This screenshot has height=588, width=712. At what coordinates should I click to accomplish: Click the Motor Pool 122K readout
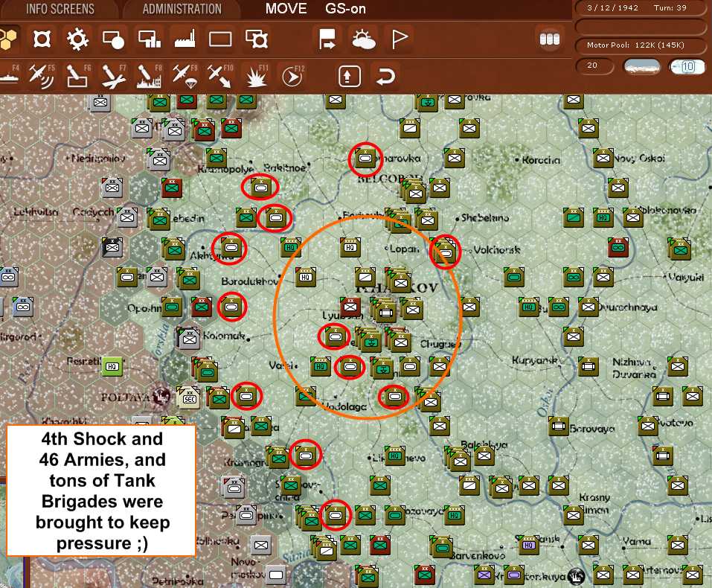tap(635, 45)
